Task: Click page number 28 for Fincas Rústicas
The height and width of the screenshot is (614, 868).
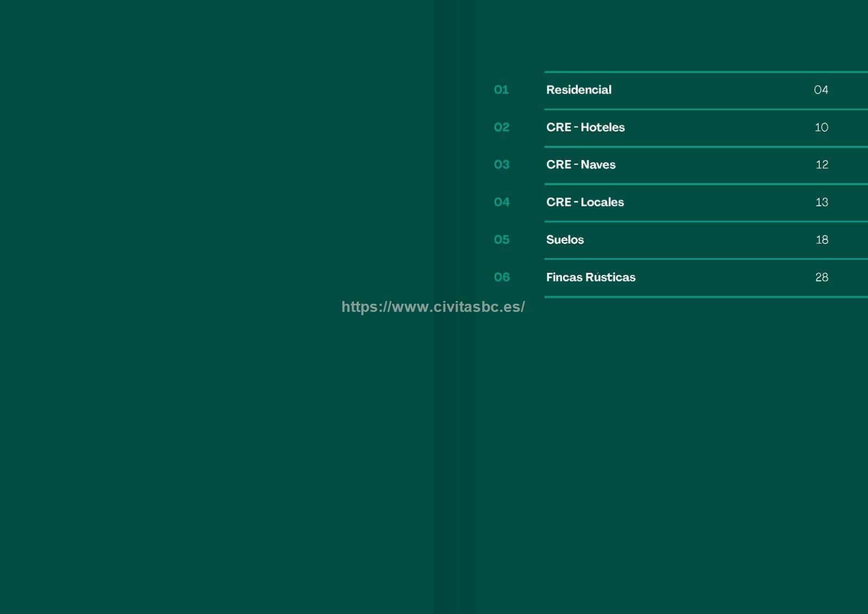Action: pyautogui.click(x=821, y=277)
